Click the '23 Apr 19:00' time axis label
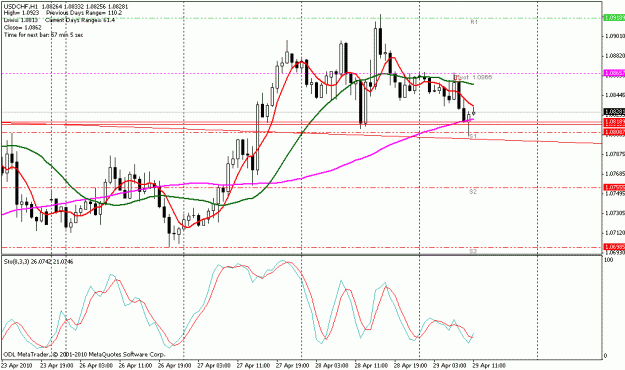625x370 pixels. [56, 365]
